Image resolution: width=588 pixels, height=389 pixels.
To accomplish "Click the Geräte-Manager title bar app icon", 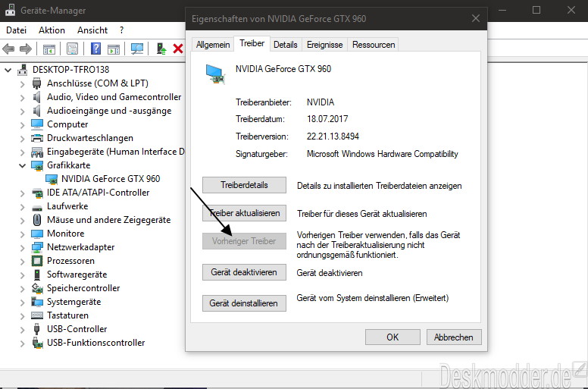I will [x=10, y=10].
